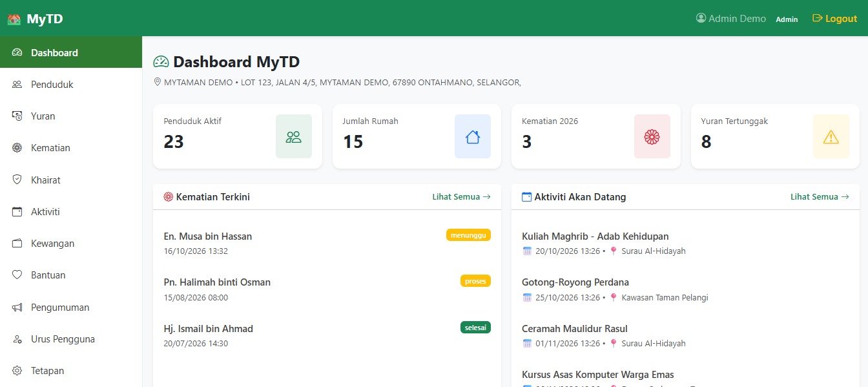The image size is (868, 387).
Task: Click the speedometer icon beside Dashboard MyTD heading
Action: tap(161, 62)
